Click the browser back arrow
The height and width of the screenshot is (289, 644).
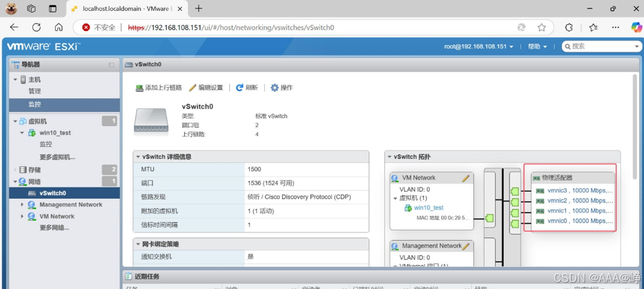(14, 28)
